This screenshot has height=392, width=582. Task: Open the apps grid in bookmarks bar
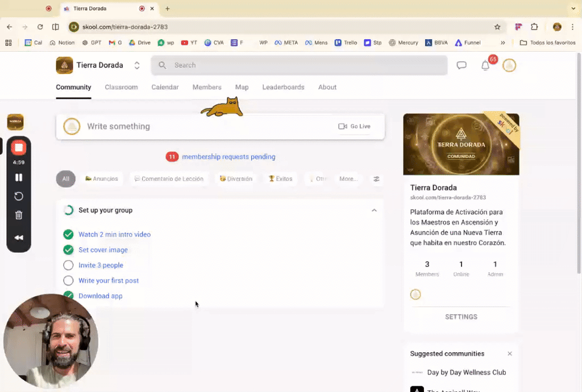[9, 43]
